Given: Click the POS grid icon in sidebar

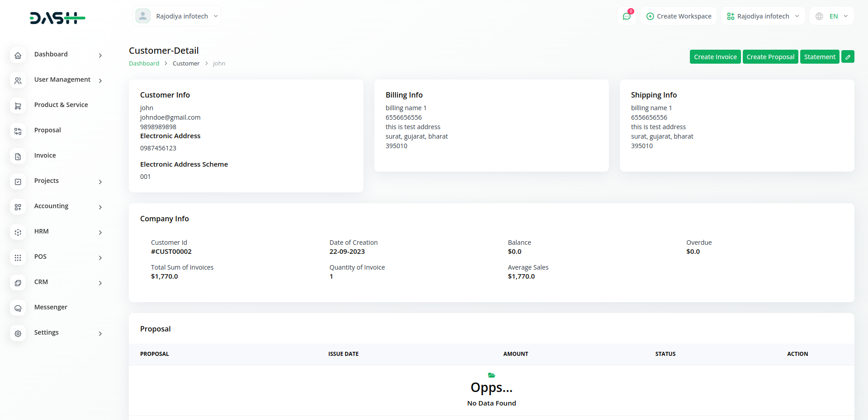Looking at the screenshot, I should click(18, 258).
